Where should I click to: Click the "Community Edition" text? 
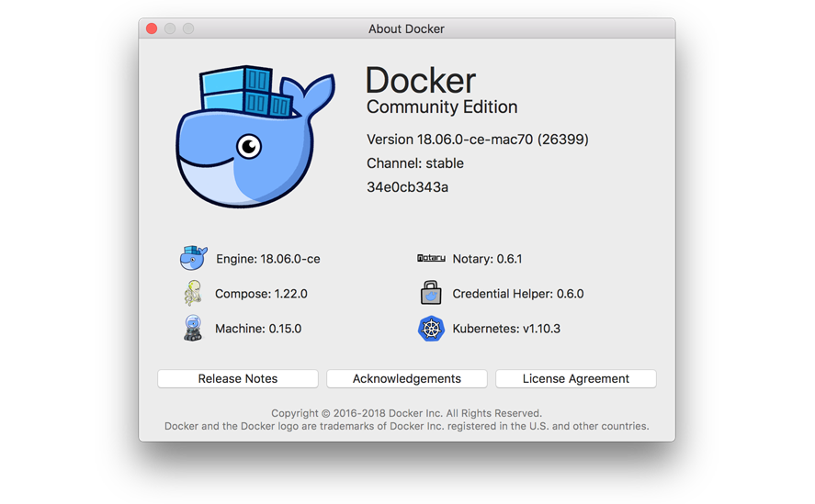pyautogui.click(x=442, y=107)
